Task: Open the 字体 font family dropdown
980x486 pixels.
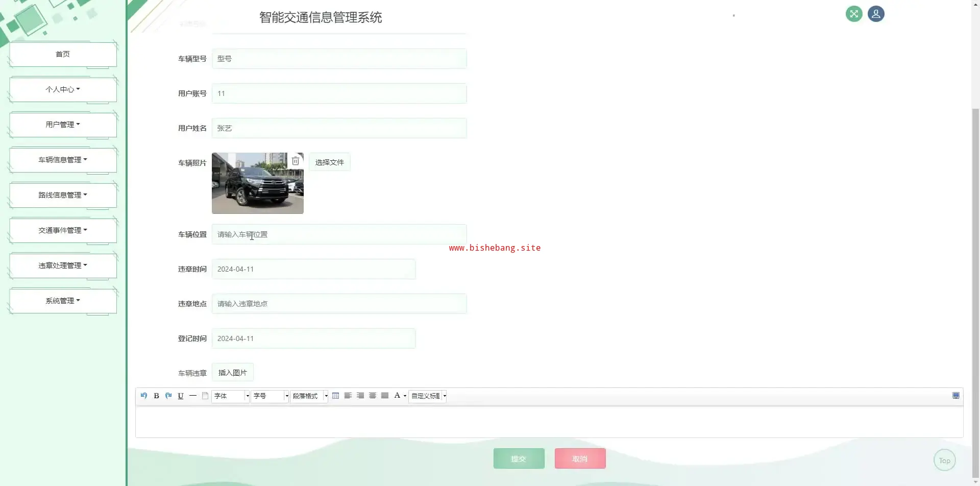Action: [x=231, y=396]
